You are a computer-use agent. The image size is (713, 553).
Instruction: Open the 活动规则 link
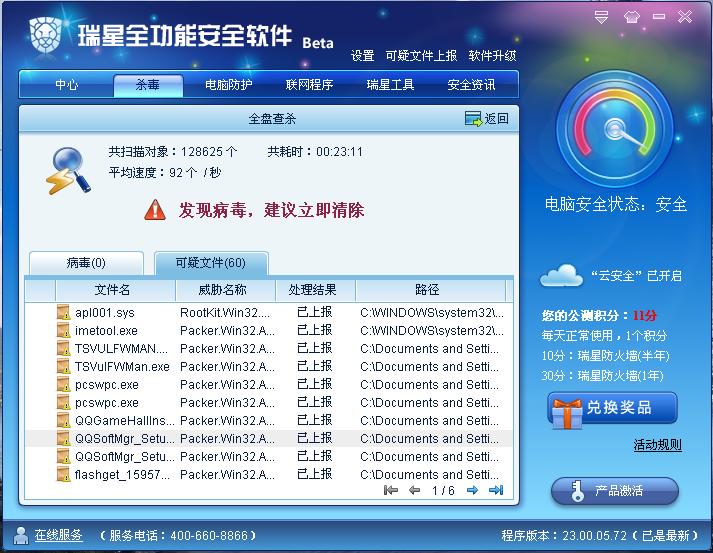pyautogui.click(x=658, y=444)
